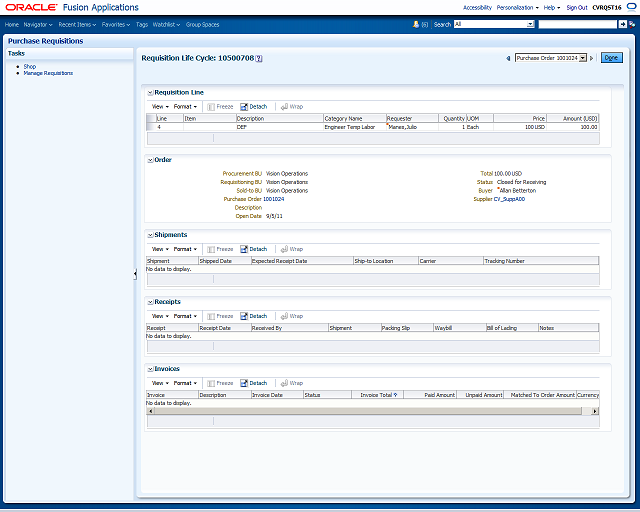Open the Help menu
This screenshot has width=640, height=512.
point(551,8)
